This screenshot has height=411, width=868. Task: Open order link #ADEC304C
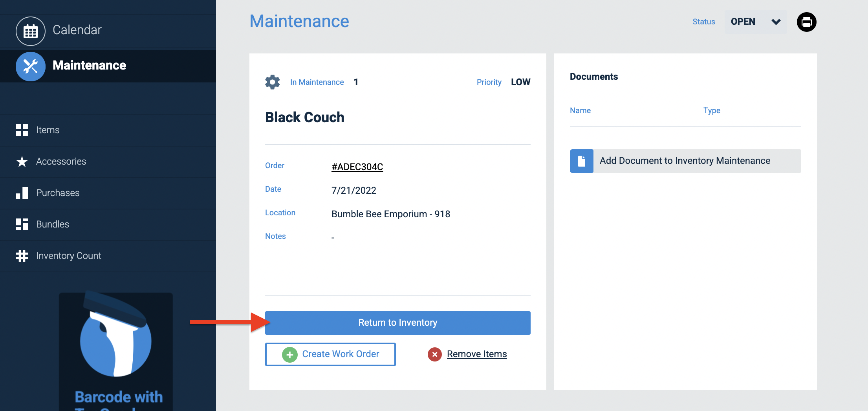pos(357,167)
